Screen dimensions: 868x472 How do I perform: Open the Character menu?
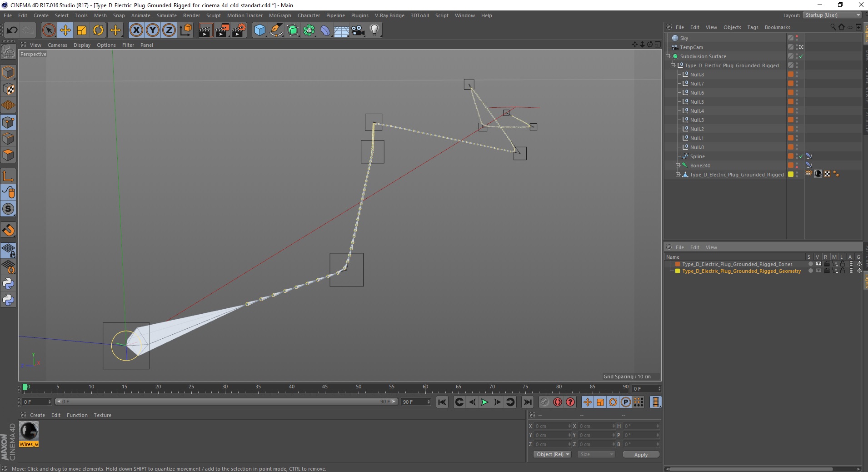[x=309, y=15]
